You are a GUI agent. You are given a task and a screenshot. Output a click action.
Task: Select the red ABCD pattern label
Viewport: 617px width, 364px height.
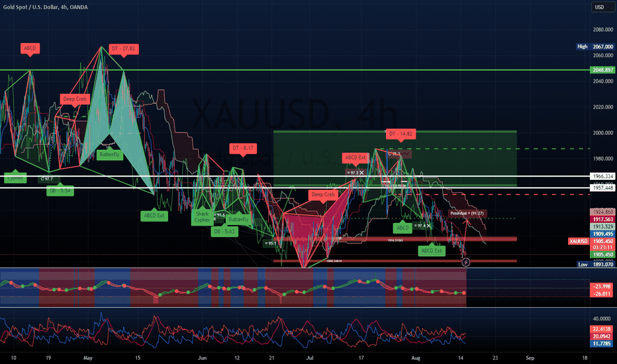pyautogui.click(x=30, y=48)
